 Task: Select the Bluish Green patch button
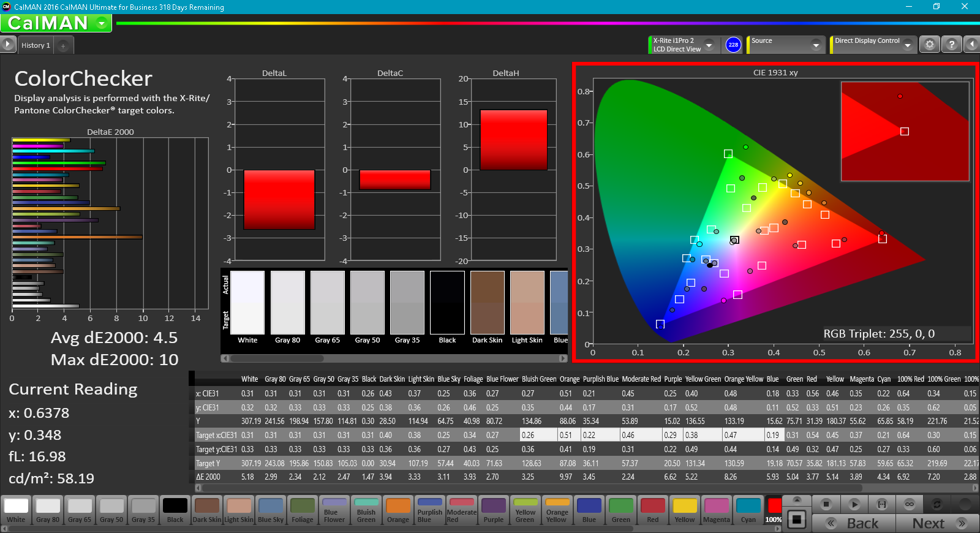[366, 510]
